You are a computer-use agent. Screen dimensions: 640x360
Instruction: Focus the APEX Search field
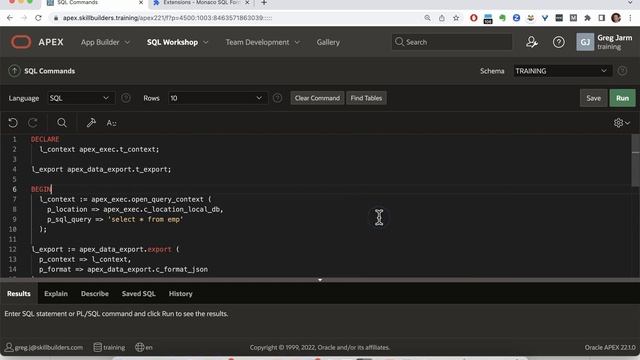[452, 42]
